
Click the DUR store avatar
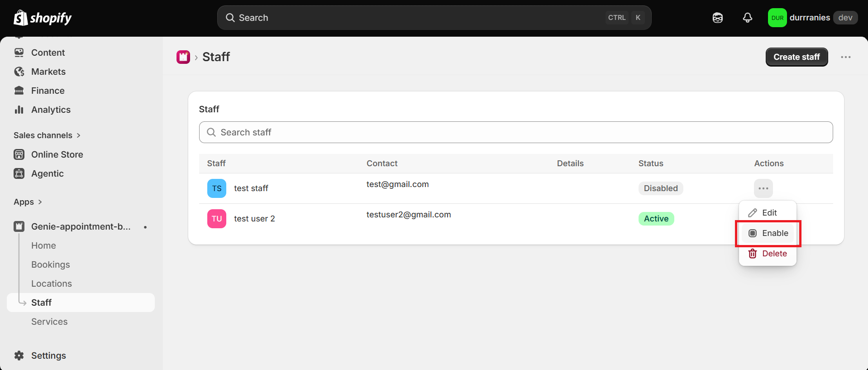coord(777,18)
